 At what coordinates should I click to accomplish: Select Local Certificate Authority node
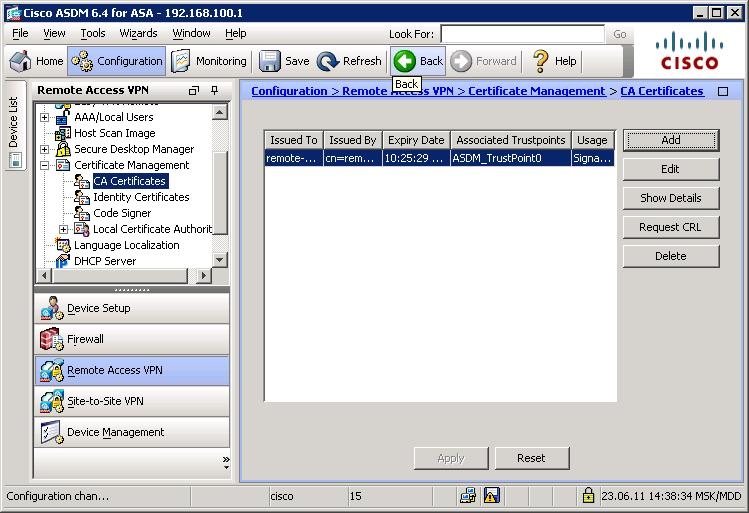tap(152, 229)
